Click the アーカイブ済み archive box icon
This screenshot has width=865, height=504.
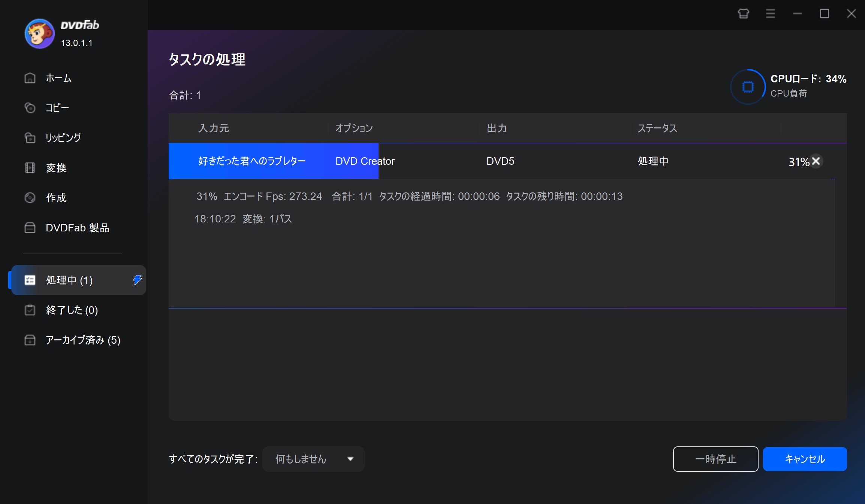pyautogui.click(x=30, y=340)
